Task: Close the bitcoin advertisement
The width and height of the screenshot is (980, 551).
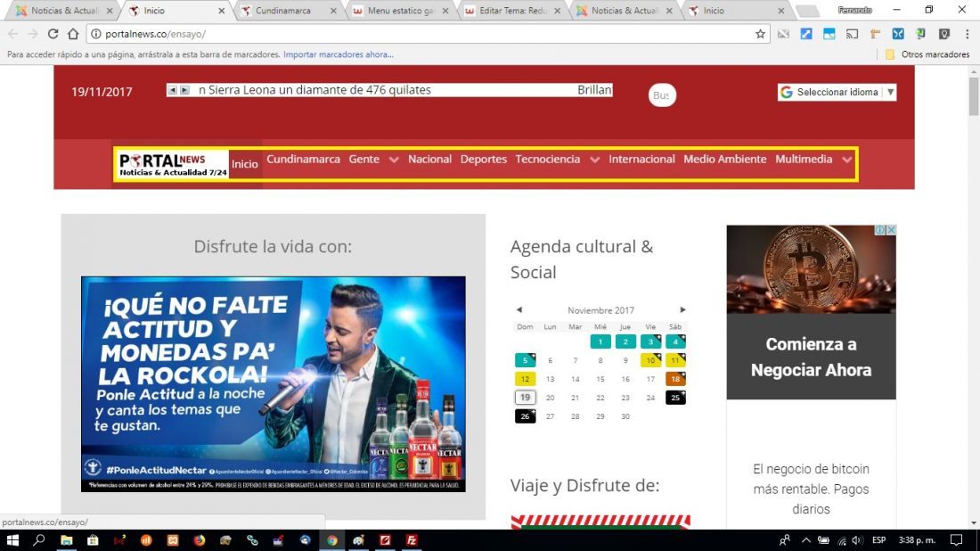Action: click(891, 230)
